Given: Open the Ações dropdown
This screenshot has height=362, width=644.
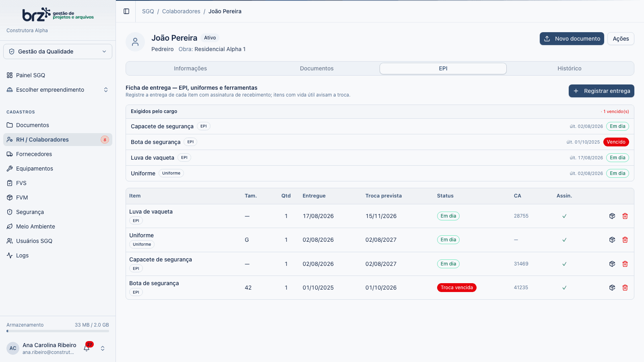Looking at the screenshot, I should tap(621, 39).
